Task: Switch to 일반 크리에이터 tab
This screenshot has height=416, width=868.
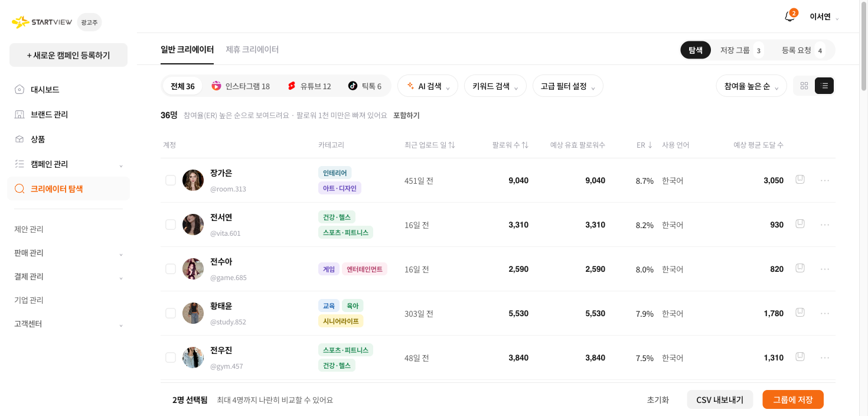Action: 187,50
